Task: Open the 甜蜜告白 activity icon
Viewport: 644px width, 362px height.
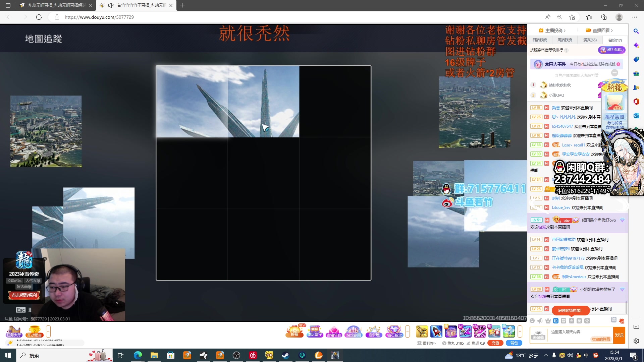Action: [x=334, y=331]
